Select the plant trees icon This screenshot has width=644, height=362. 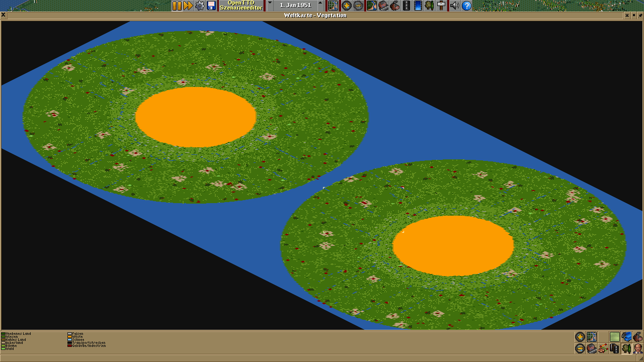click(429, 6)
